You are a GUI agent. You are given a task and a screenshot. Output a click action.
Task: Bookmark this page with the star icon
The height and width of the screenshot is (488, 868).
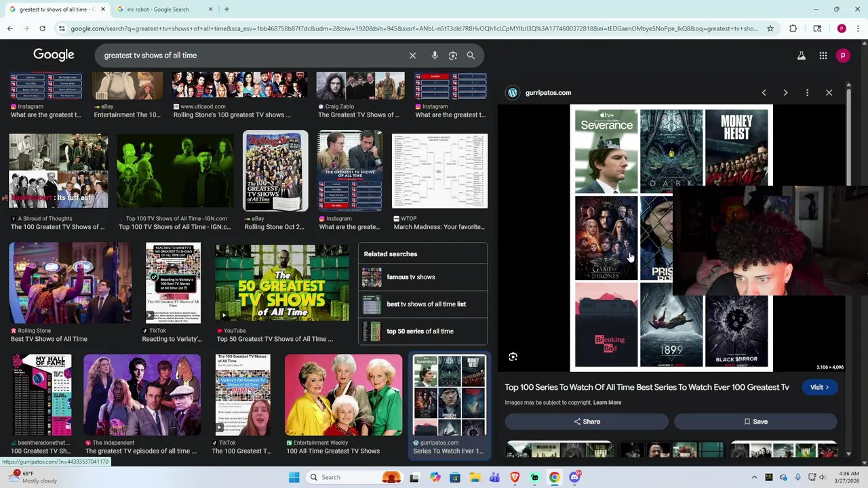click(770, 28)
